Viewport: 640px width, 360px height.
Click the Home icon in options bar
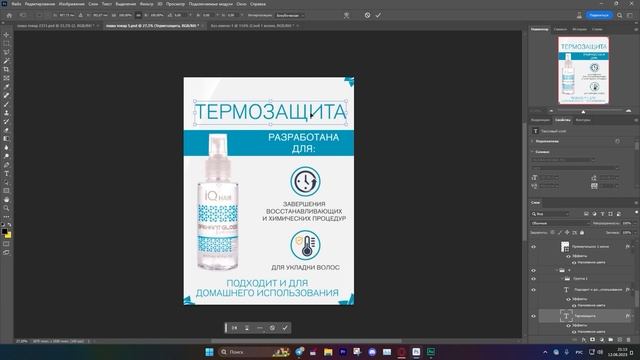click(x=9, y=15)
